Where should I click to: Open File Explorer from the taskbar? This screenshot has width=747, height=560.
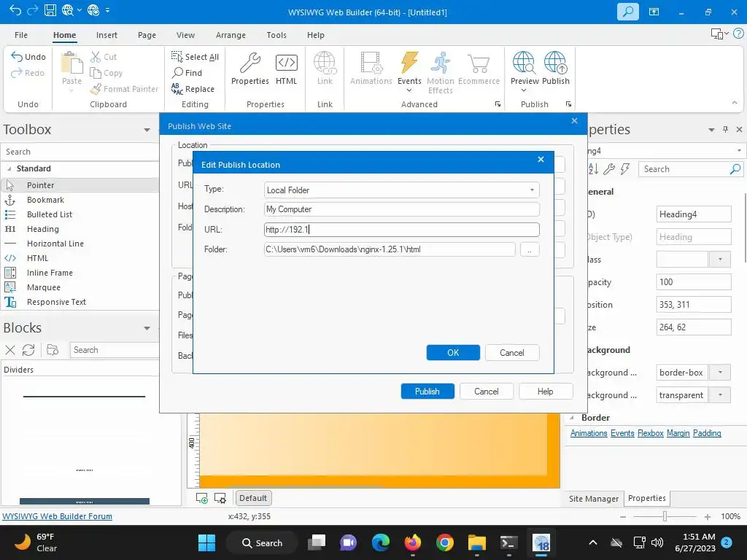(x=476, y=542)
